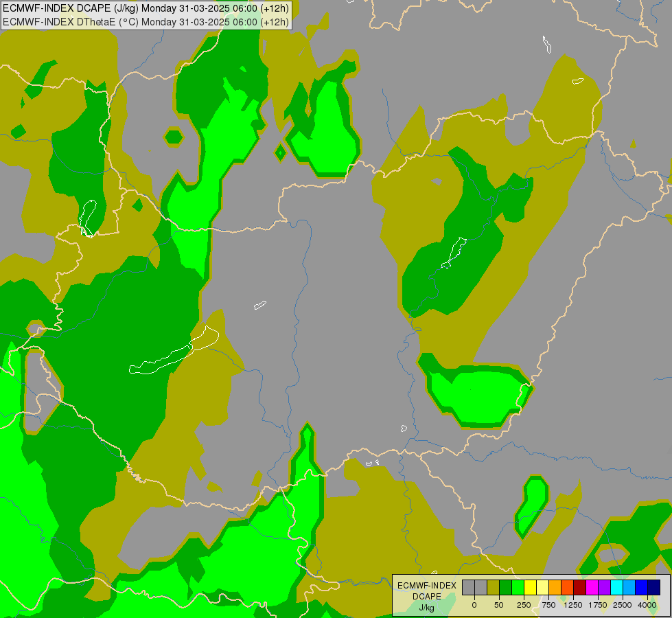Pick the navy legend swatch after 4000

click(x=654, y=587)
